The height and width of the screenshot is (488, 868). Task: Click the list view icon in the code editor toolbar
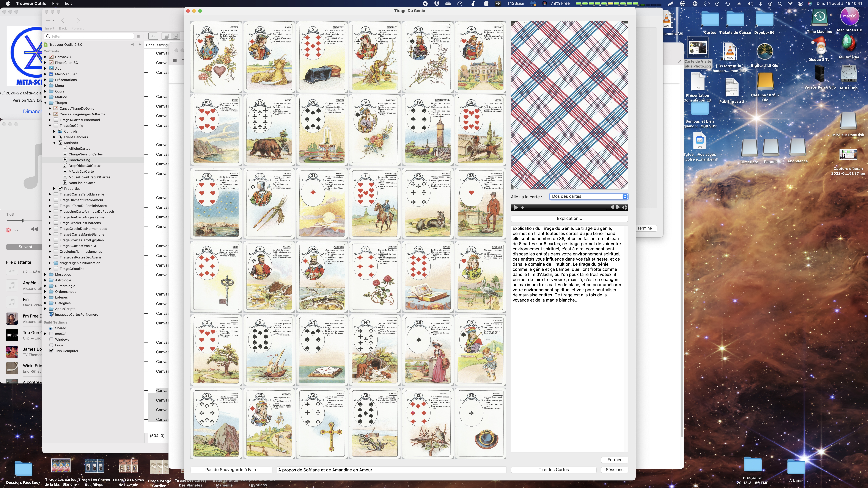click(x=175, y=36)
